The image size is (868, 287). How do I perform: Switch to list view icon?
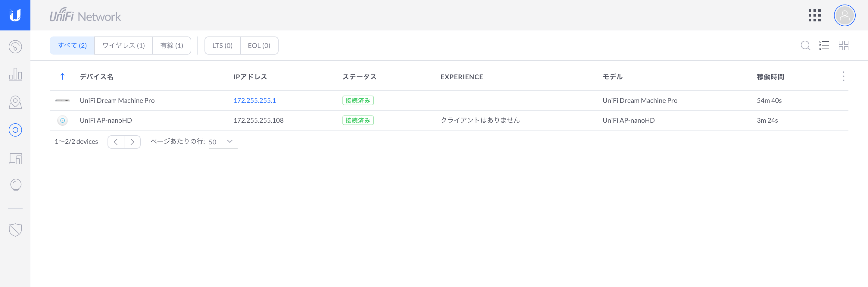coord(824,46)
